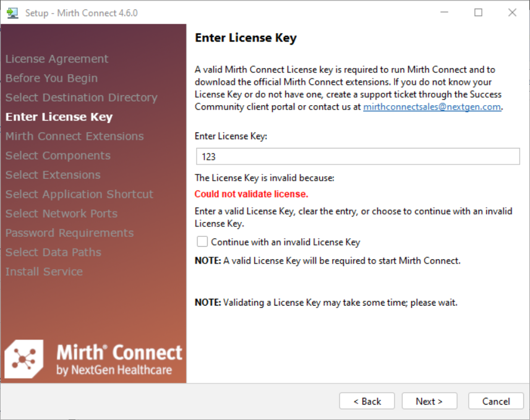Enable Continue with an invalid License Key
This screenshot has width=530, height=420.
[202, 242]
